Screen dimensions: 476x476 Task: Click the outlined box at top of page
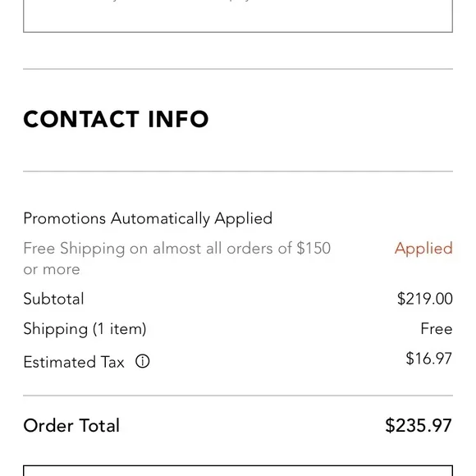(238, 16)
